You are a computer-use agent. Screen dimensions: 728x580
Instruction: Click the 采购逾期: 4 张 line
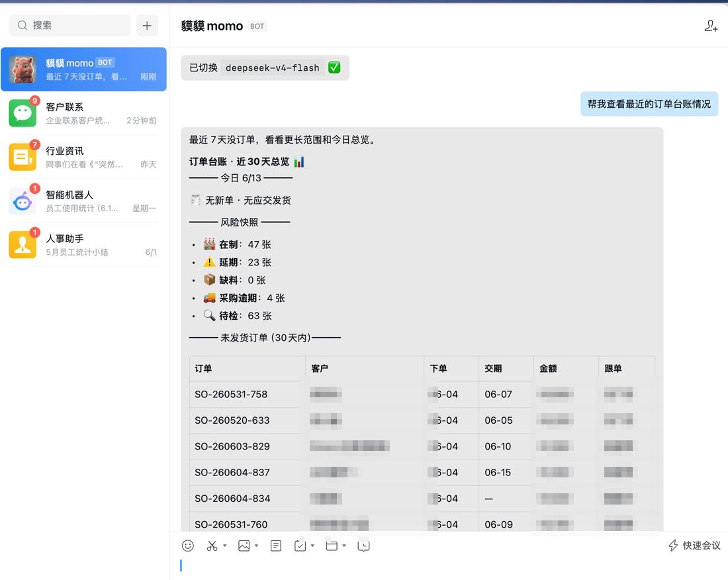(244, 298)
